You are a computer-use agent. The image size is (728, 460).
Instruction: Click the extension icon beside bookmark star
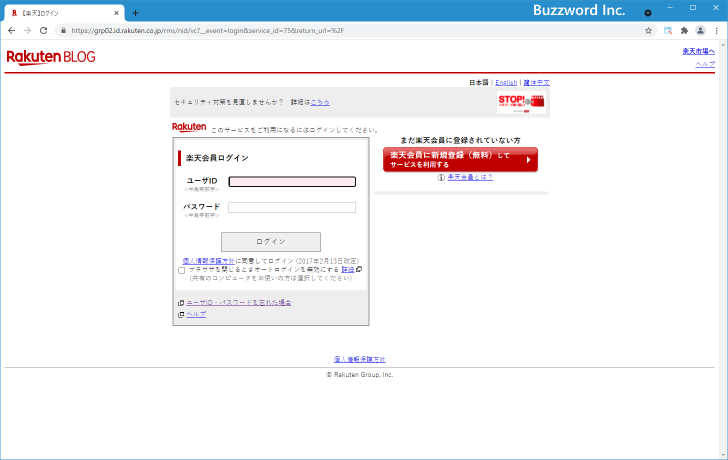(668, 31)
